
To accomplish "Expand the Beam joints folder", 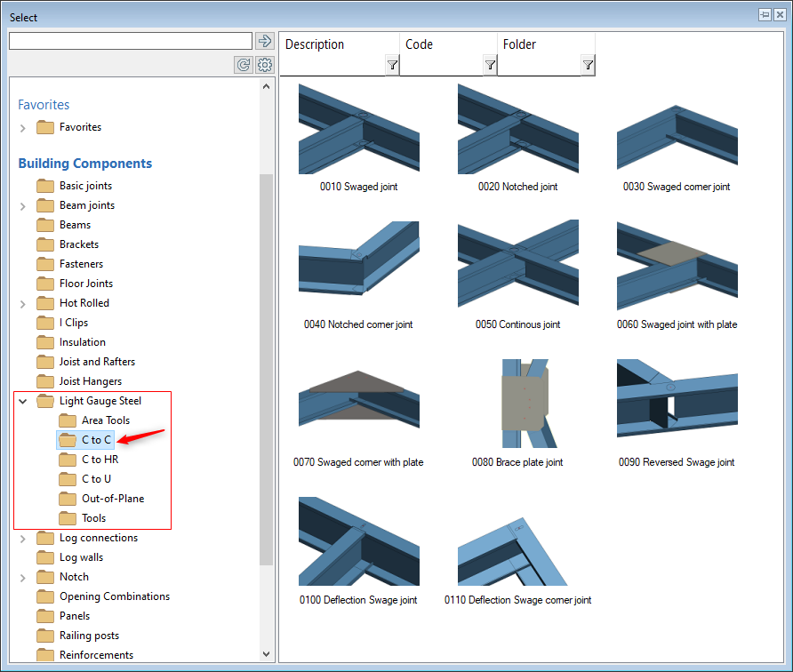I will 23,206.
